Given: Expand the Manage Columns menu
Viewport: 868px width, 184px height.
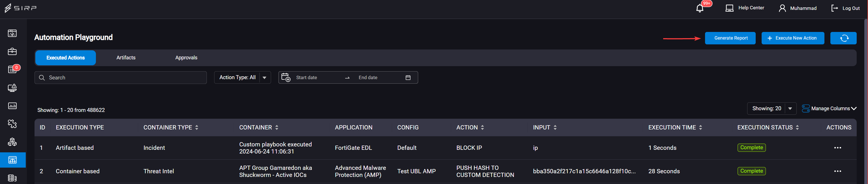Looking at the screenshot, I should point(829,108).
